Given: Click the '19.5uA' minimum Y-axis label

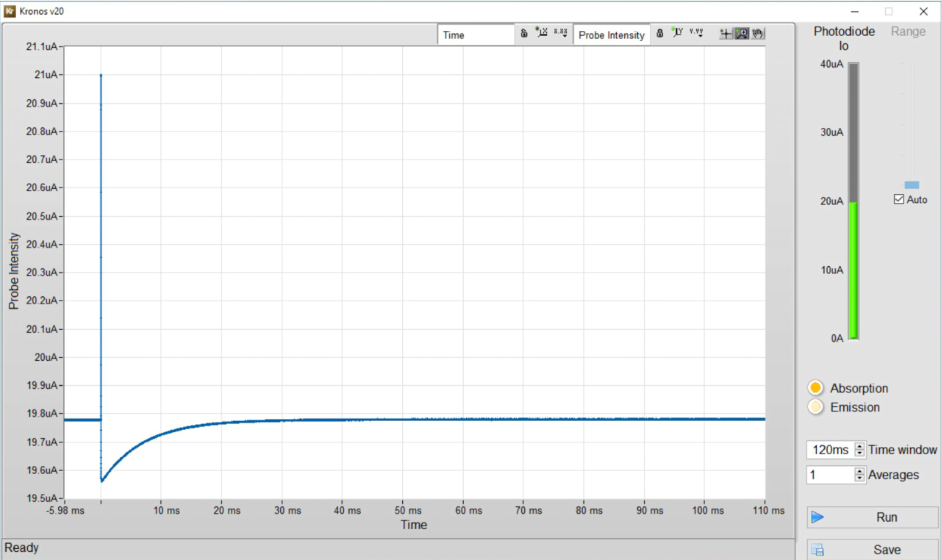Looking at the screenshot, I should click(41, 498).
